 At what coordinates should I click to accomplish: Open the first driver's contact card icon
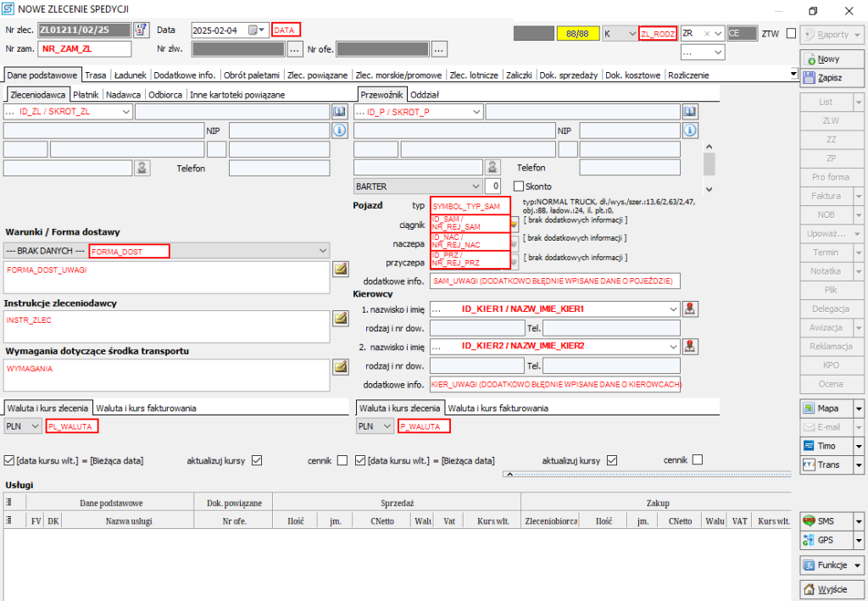690,309
